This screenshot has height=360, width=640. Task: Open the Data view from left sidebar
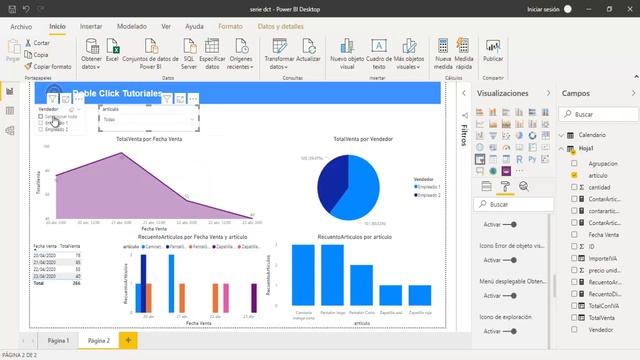[x=10, y=111]
